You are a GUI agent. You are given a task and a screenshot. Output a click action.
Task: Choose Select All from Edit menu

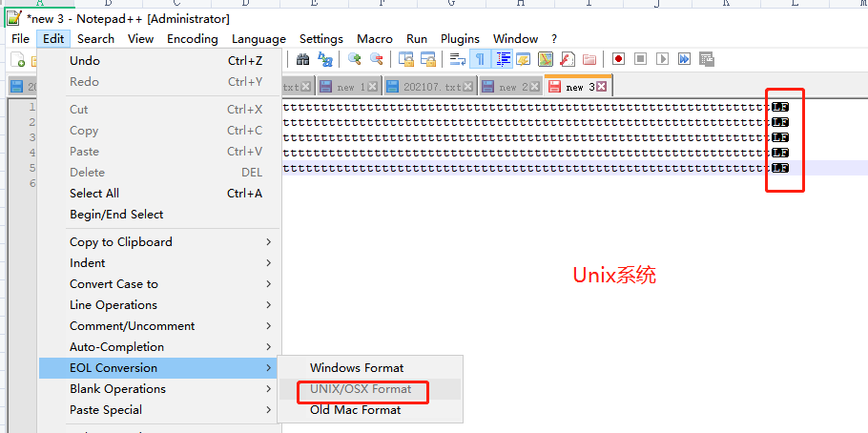(160, 194)
